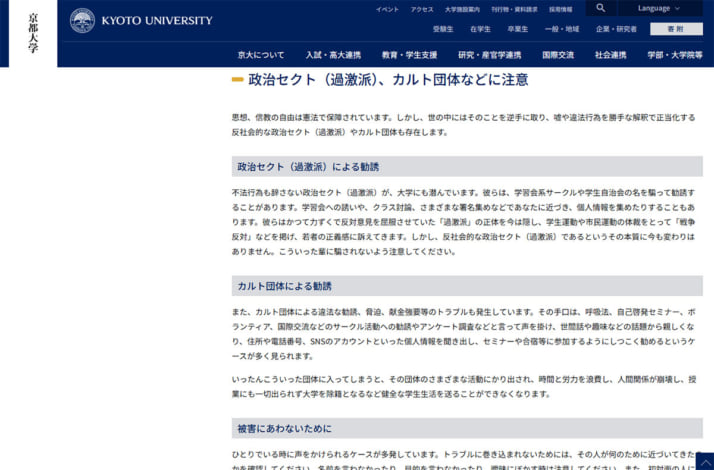Select the 卒業生 audience link

[517, 29]
